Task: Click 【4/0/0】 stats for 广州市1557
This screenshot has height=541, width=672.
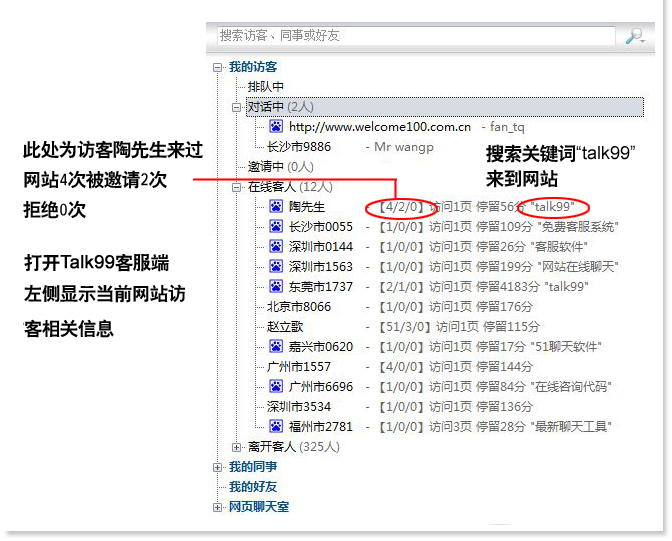Action: (x=401, y=367)
